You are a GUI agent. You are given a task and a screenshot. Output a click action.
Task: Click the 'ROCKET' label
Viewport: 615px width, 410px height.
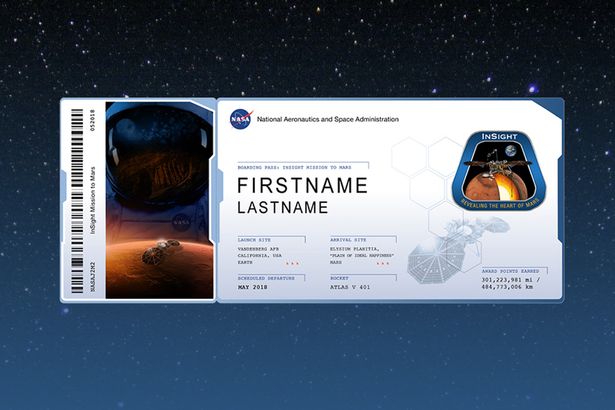tap(339, 278)
